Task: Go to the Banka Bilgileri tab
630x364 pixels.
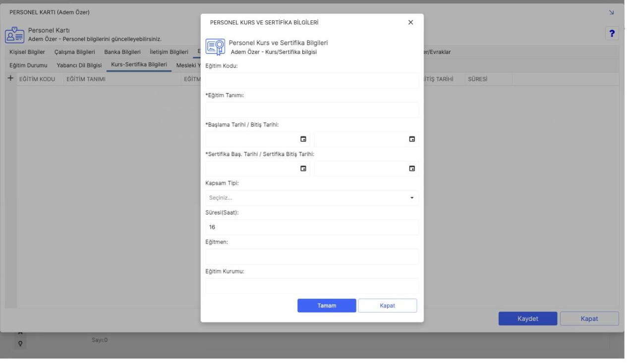Action: coord(122,52)
